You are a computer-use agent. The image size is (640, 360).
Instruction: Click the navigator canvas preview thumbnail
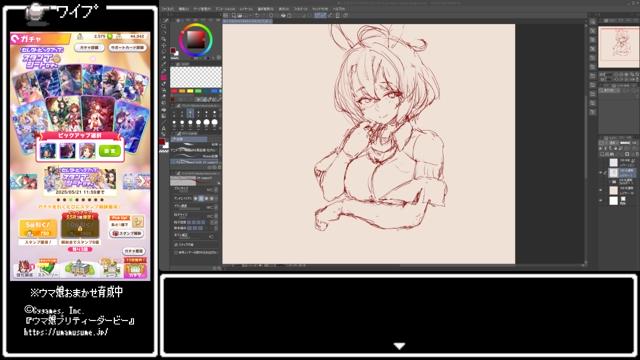click(x=618, y=47)
